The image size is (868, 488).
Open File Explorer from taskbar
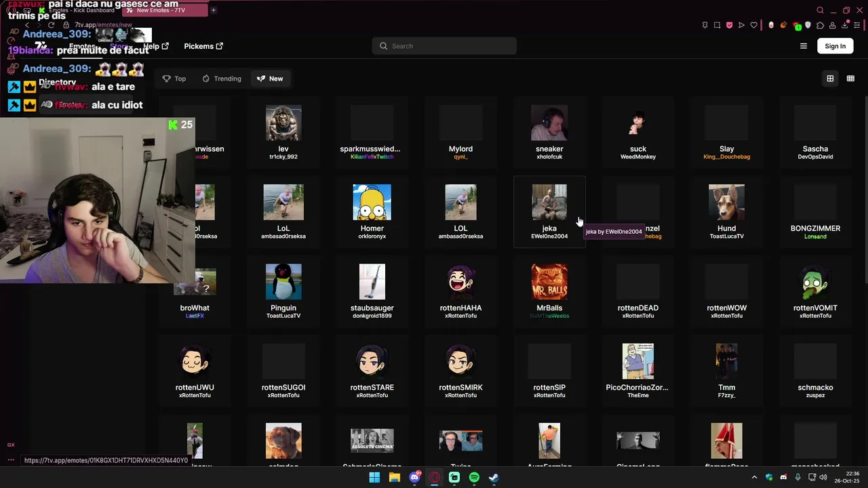(394, 477)
